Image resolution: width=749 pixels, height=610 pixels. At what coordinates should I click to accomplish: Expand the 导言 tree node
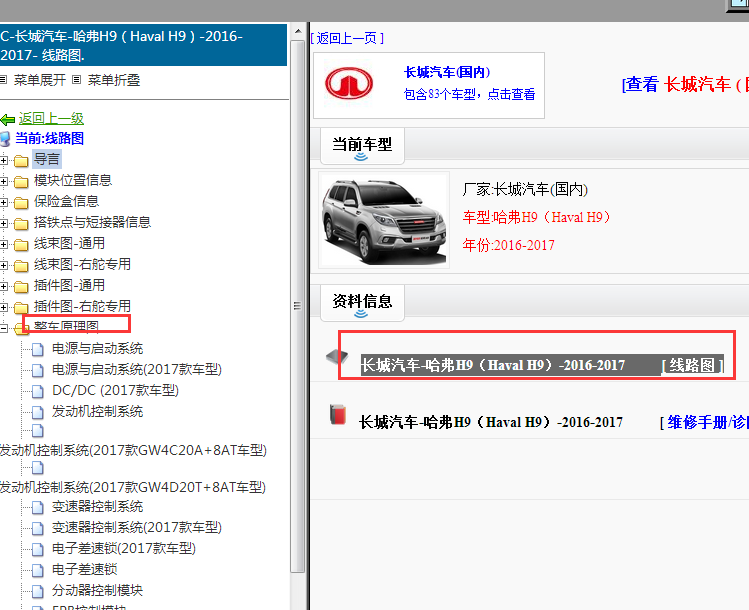point(3,161)
